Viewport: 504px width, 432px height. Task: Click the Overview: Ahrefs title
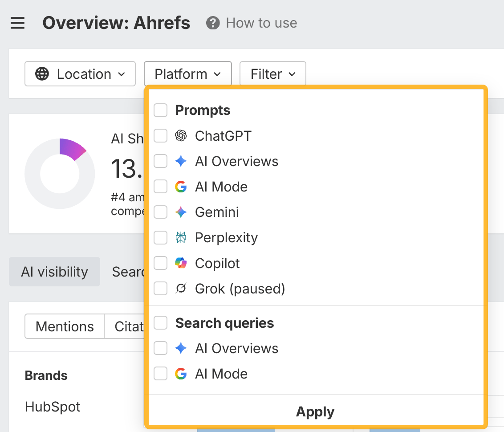116,23
